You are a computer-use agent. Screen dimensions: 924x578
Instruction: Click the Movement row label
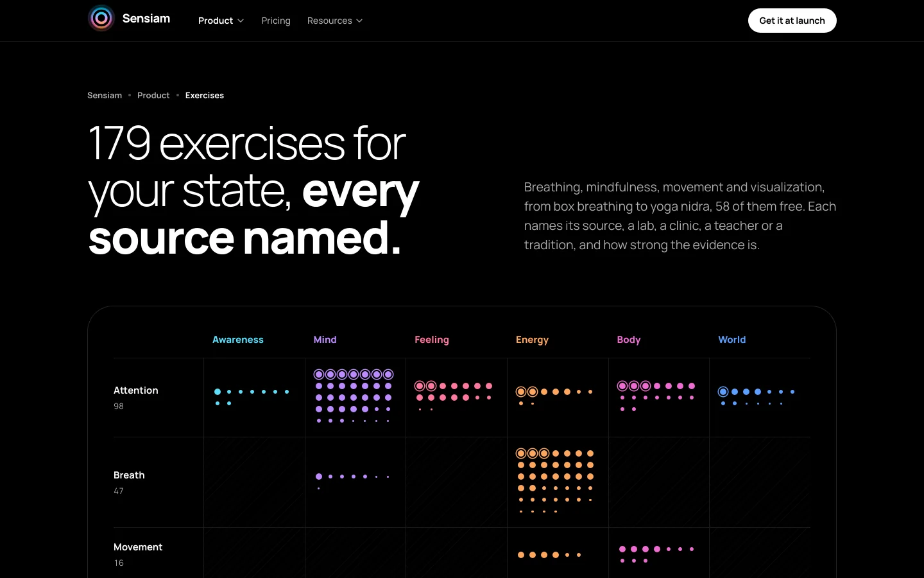click(x=138, y=547)
